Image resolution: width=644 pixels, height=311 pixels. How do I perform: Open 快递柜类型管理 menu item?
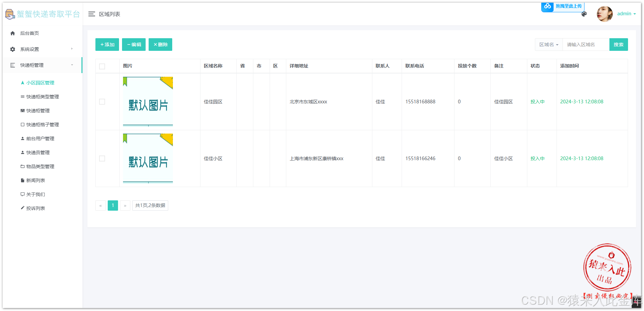(43, 97)
